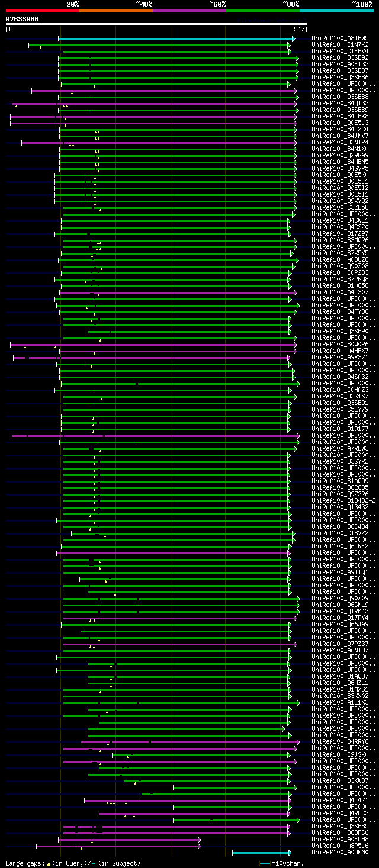The width and height of the screenshot is (379, 868).
Task: Select the UniRef100_Q3SE90 label
Action: click(x=340, y=332)
